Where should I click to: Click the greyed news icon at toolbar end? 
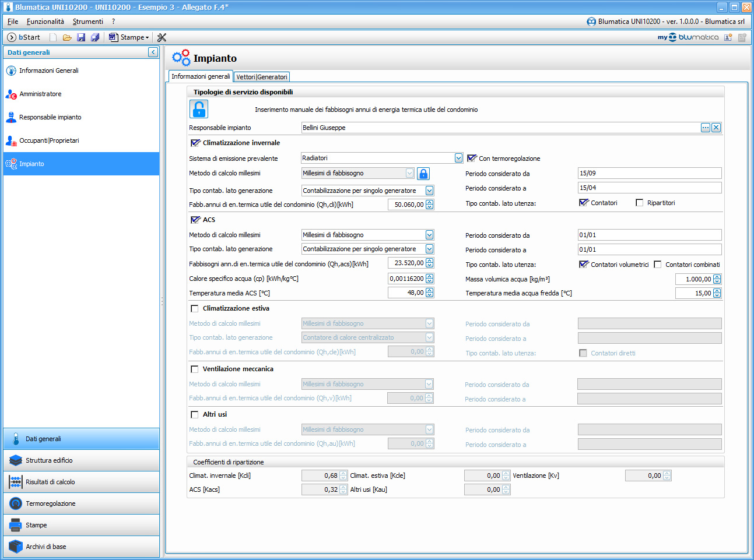pos(742,37)
